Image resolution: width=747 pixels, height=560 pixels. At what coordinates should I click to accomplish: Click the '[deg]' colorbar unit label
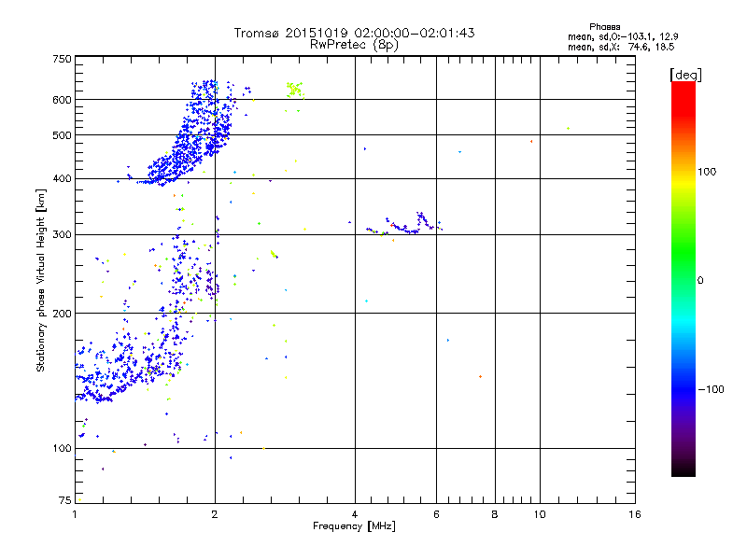tap(685, 75)
